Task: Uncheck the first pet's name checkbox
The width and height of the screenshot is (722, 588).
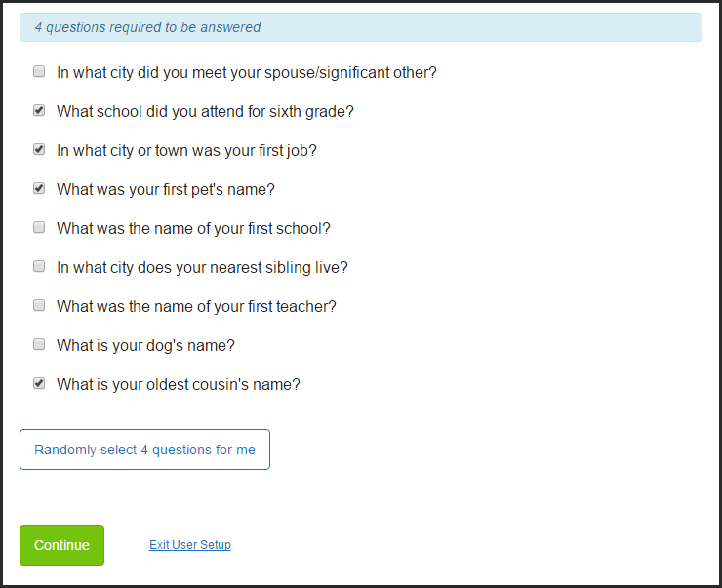Action: click(x=39, y=188)
